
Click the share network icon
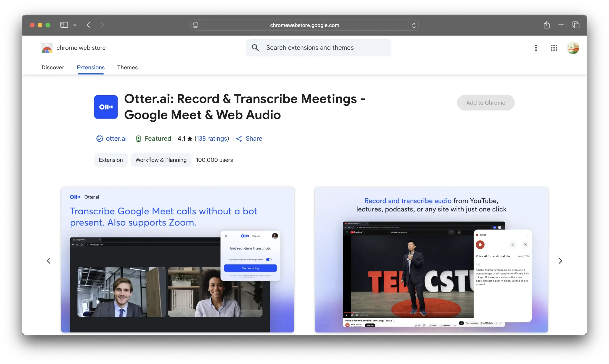click(x=239, y=139)
